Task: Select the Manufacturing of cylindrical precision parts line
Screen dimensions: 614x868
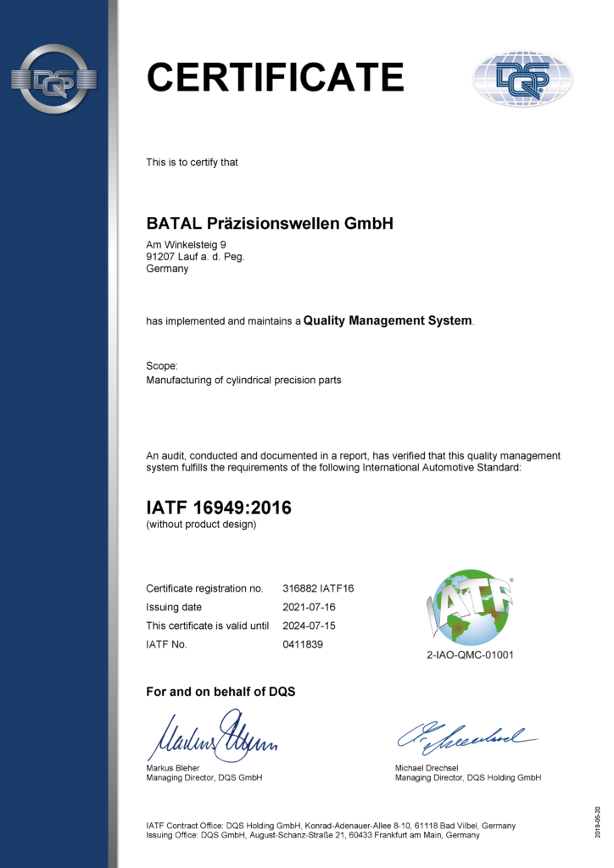Action: [243, 380]
